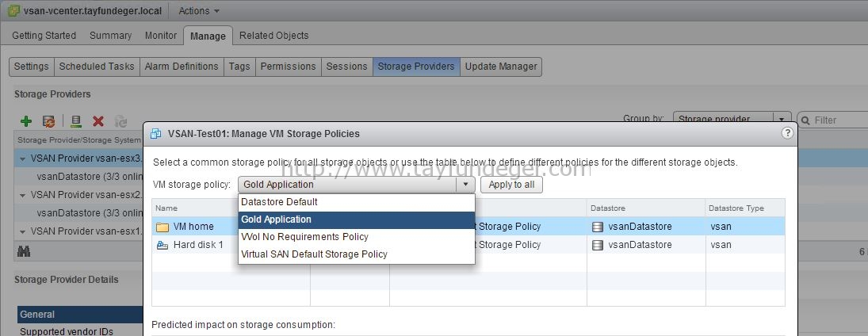Open the Actions dropdown menu
The image size is (868, 336).
(x=199, y=10)
